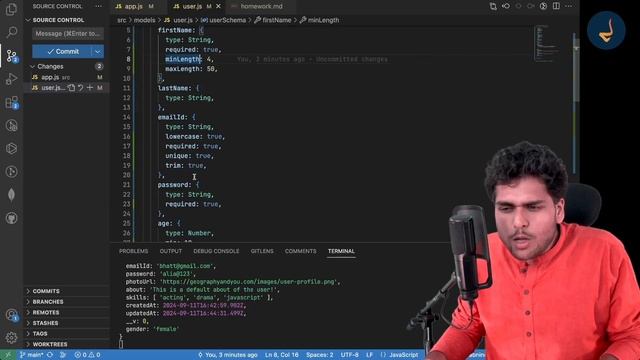The image size is (640, 360).
Task: Click the split editor icon
Action: pyautogui.click(x=556, y=6)
